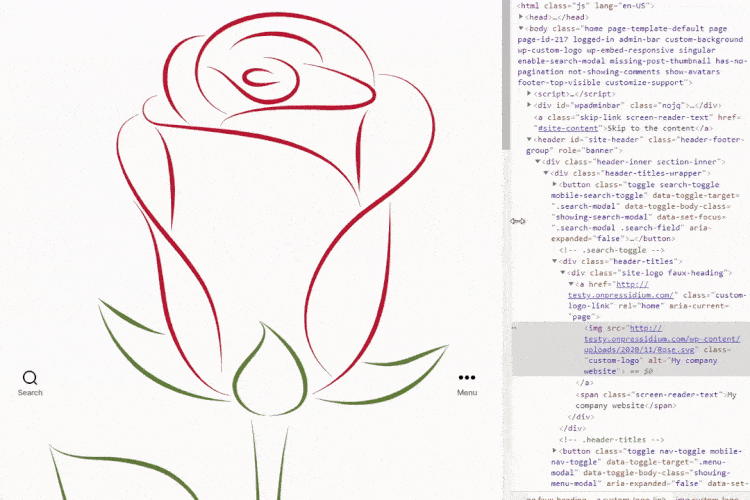Select the closing </a> tag line
The image size is (750, 500).
(584, 383)
